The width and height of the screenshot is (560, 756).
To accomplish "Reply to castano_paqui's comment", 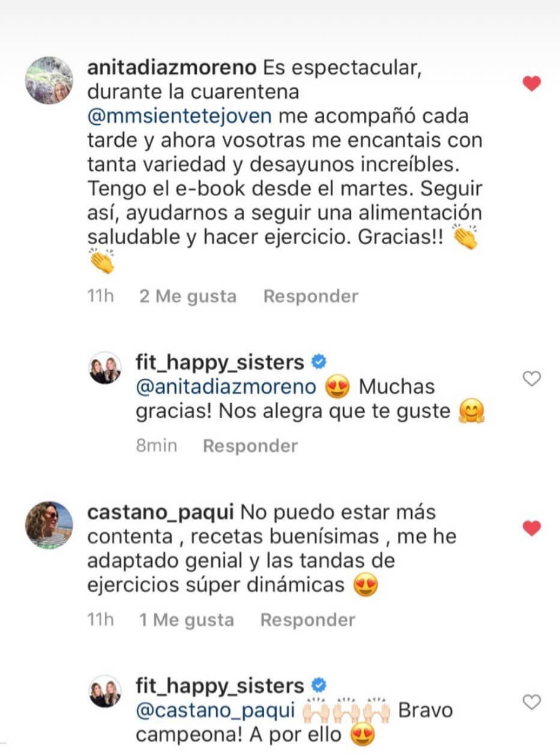I will [x=307, y=619].
